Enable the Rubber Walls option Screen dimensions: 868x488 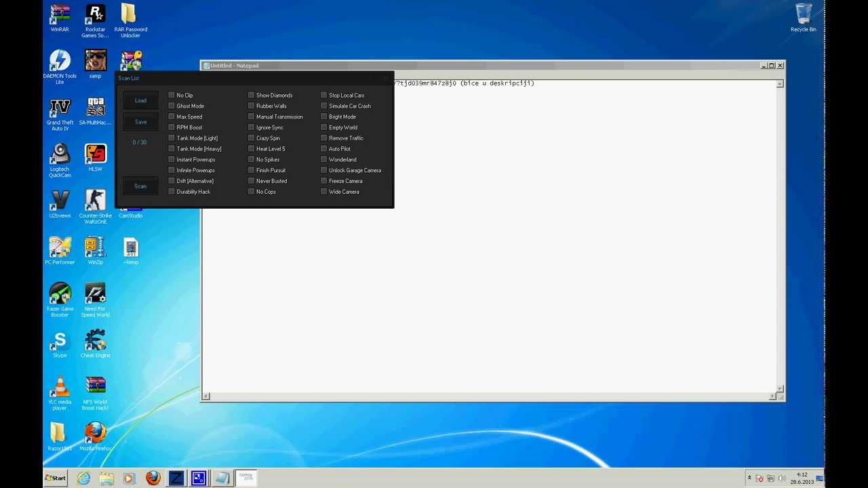point(251,106)
